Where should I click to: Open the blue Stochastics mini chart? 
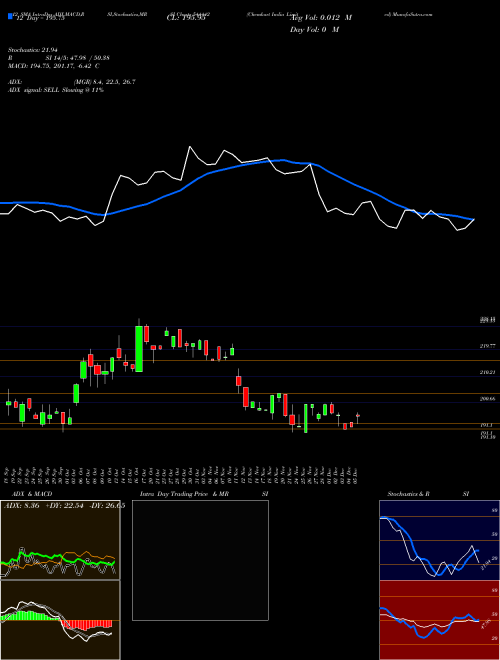pyautogui.click(x=439, y=540)
